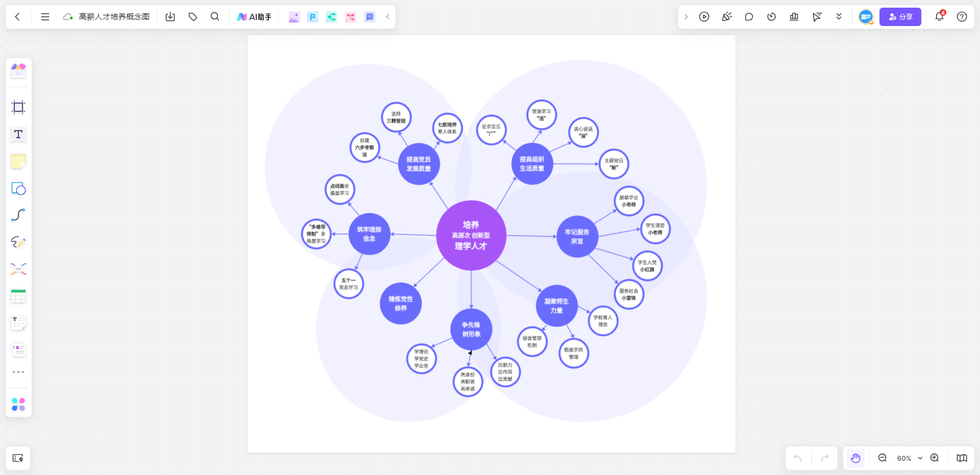The width and height of the screenshot is (980, 475).
Task: Select the 七航培养育人体系 bubble
Action: click(448, 128)
